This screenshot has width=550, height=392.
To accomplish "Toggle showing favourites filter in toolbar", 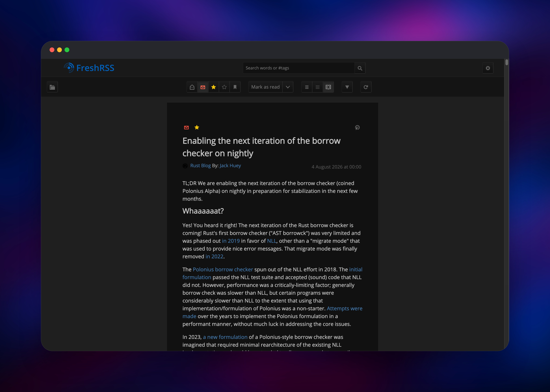I will (x=214, y=87).
